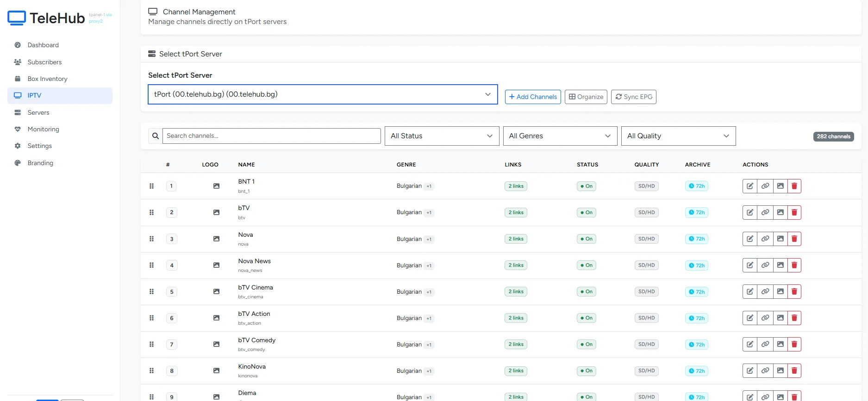This screenshot has width=868, height=401.
Task: Click the NAME column header
Action: click(x=247, y=165)
